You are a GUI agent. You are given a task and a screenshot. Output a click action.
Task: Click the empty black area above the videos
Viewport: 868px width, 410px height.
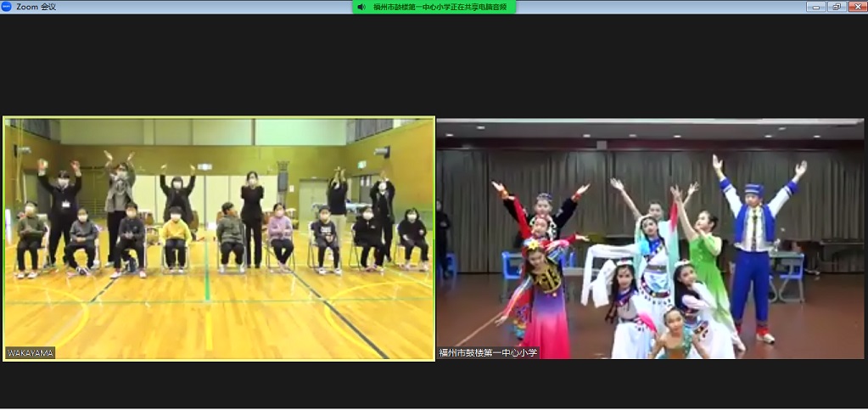click(434, 64)
